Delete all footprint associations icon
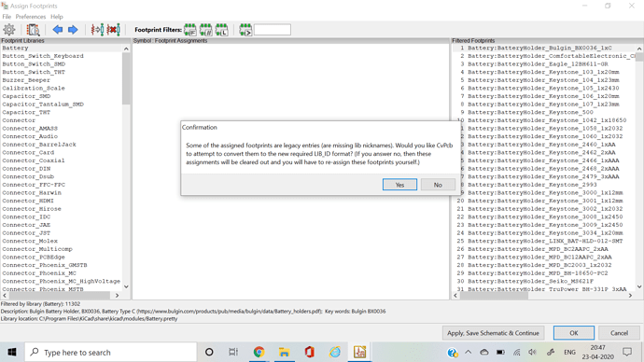The width and height of the screenshot is (644, 362). pos(113,30)
